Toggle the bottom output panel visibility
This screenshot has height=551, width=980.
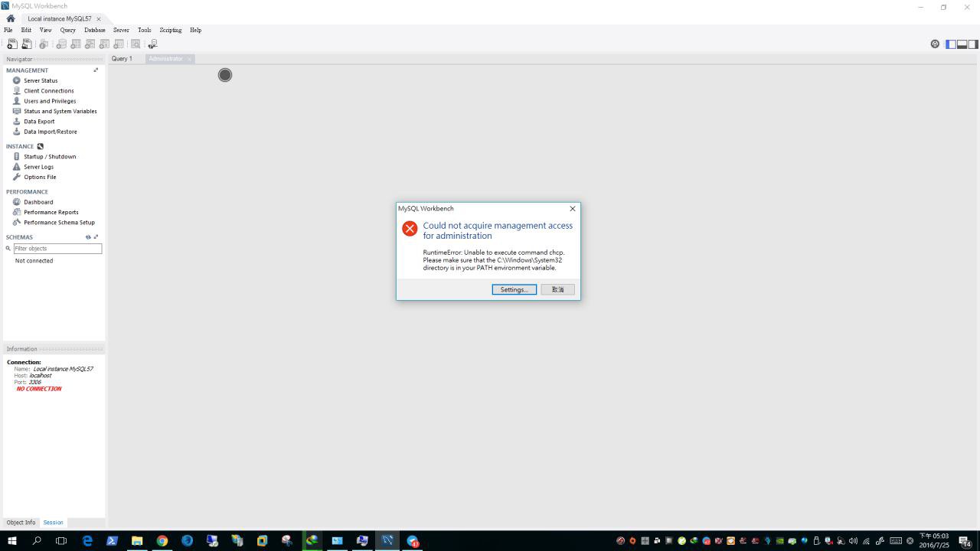pos(962,44)
